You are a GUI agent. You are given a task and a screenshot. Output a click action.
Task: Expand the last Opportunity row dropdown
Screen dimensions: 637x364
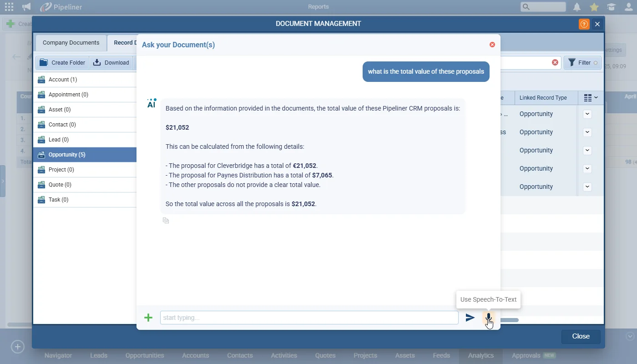[587, 187]
